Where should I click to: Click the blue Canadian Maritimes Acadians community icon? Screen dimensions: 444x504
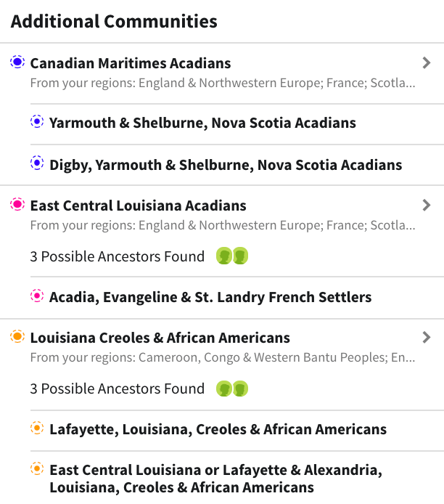[x=17, y=62]
